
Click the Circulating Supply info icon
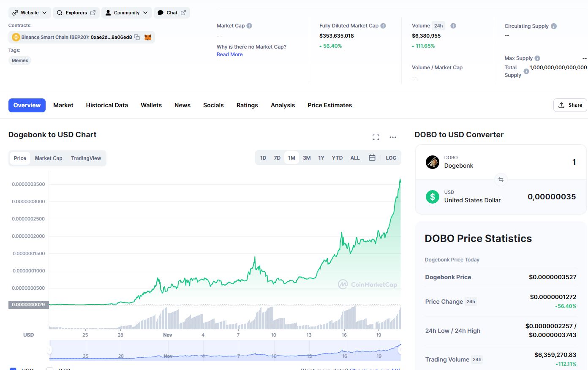click(x=554, y=26)
